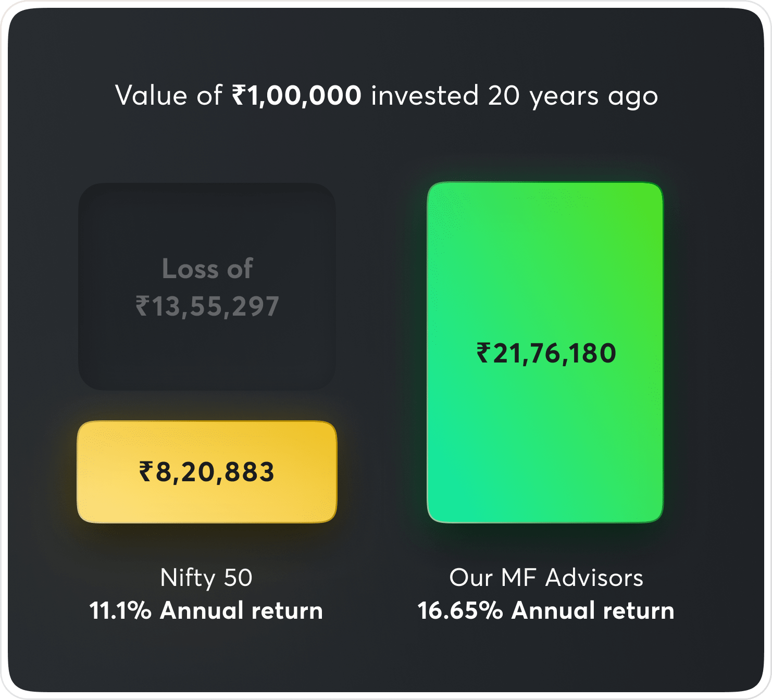The height and width of the screenshot is (700, 772).
Task: Click the word "Advisors" under the green card
Action: 594,577
